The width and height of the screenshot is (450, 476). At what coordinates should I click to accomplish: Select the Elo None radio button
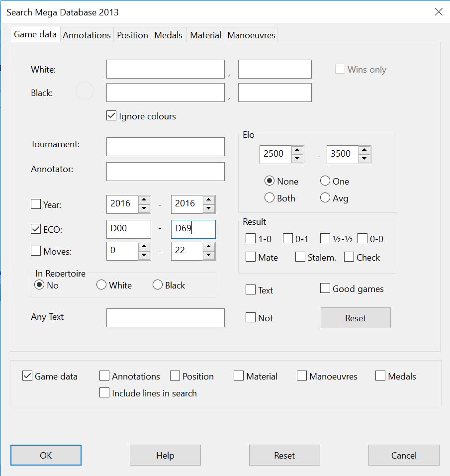[270, 181]
